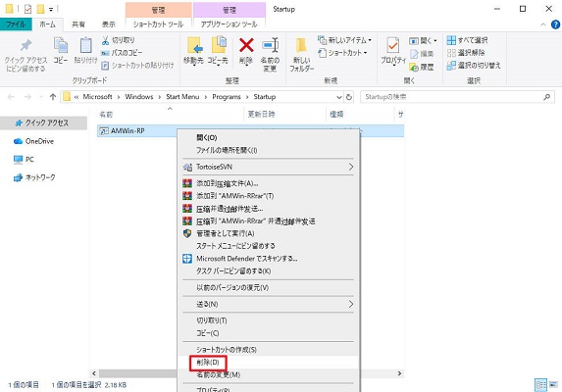
Task: Click Invert selection (選択の切り替え)
Action: (474, 66)
